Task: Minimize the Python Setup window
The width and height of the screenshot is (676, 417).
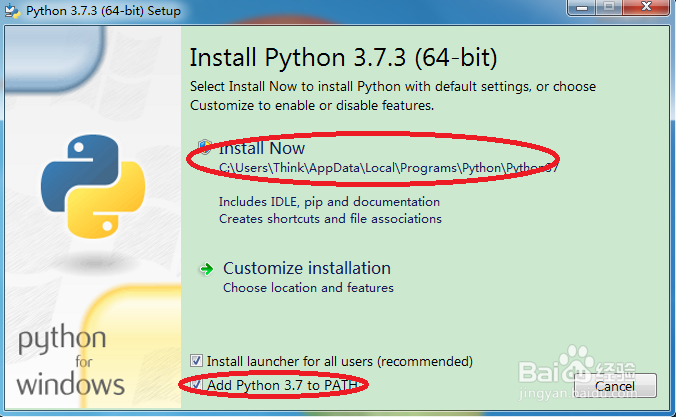Action: [x=582, y=7]
